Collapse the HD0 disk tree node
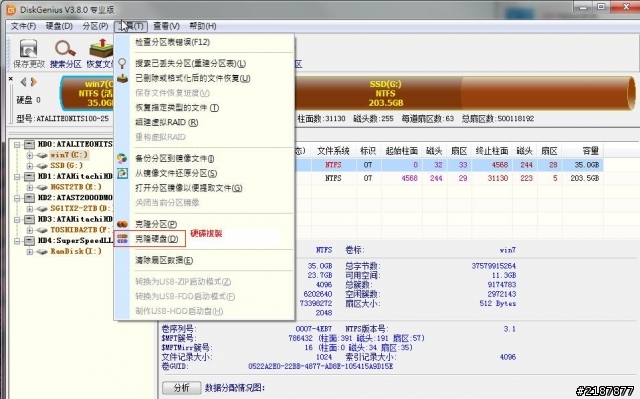 coord(17,144)
